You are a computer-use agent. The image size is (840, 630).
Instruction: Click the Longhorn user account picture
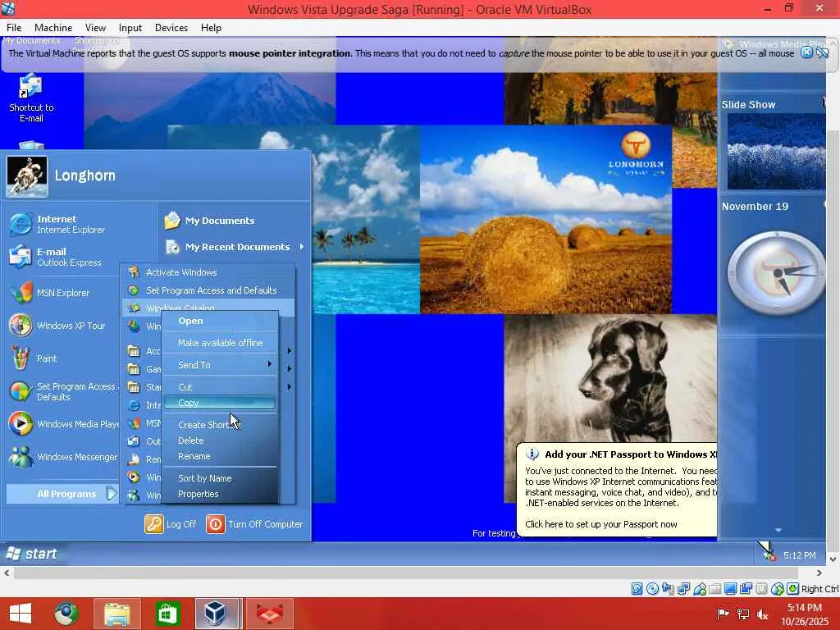pos(27,176)
